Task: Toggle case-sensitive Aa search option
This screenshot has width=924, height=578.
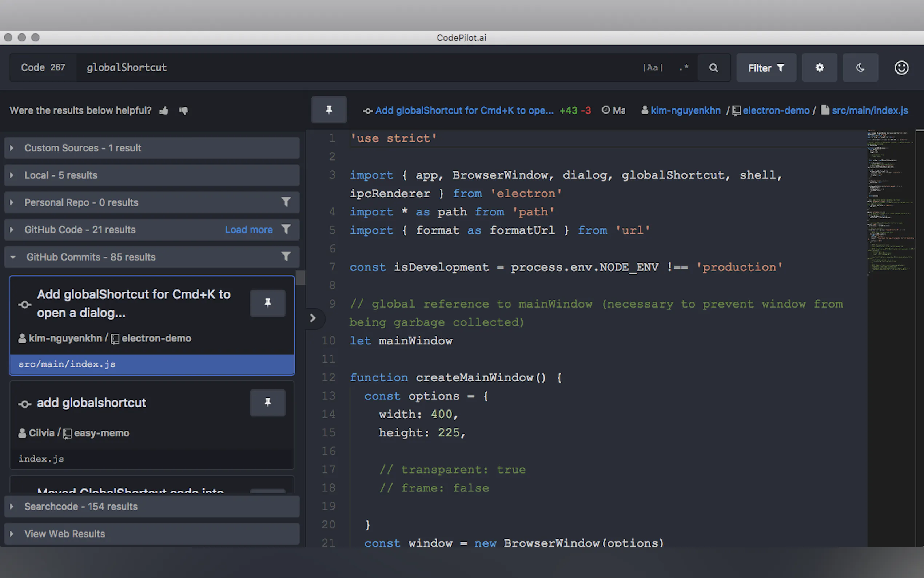Action: click(652, 68)
